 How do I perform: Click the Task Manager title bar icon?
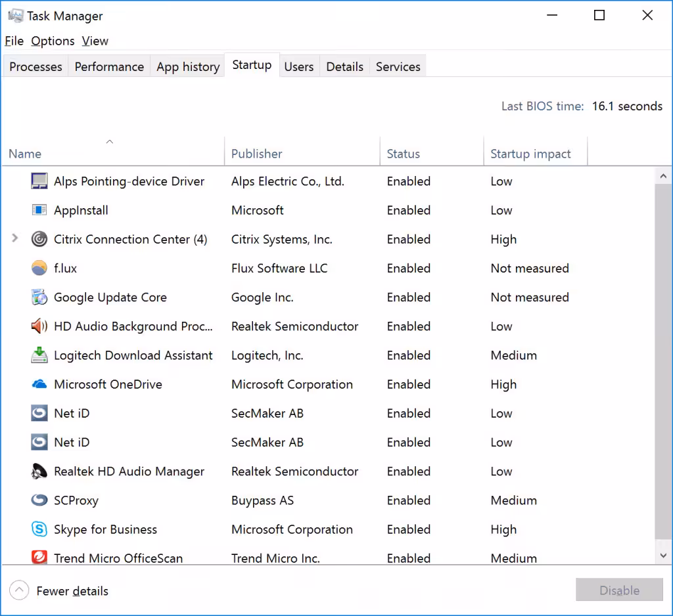pyautogui.click(x=16, y=16)
